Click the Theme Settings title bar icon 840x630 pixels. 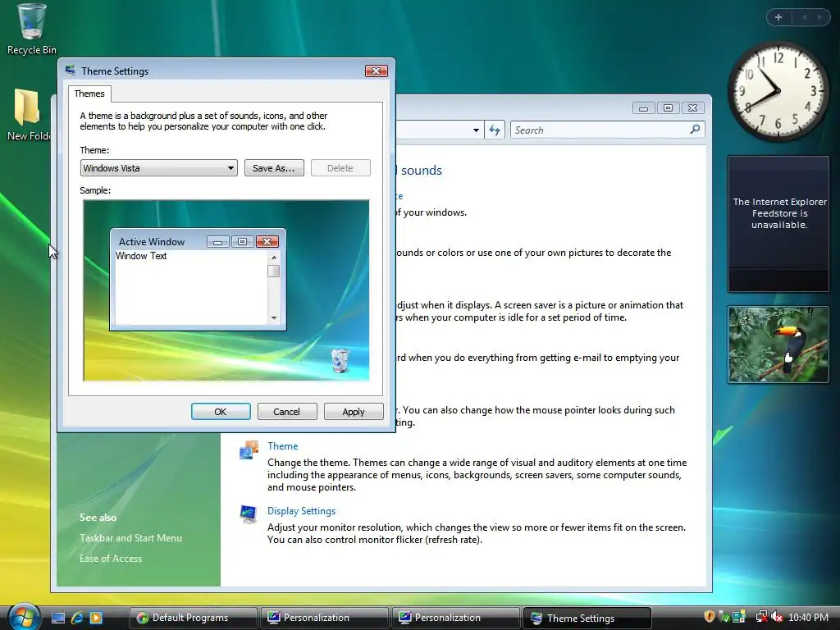point(71,71)
